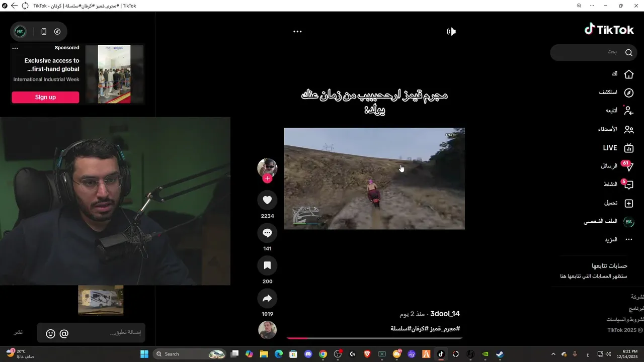Open the Company (الشركة) footer link

(637, 297)
